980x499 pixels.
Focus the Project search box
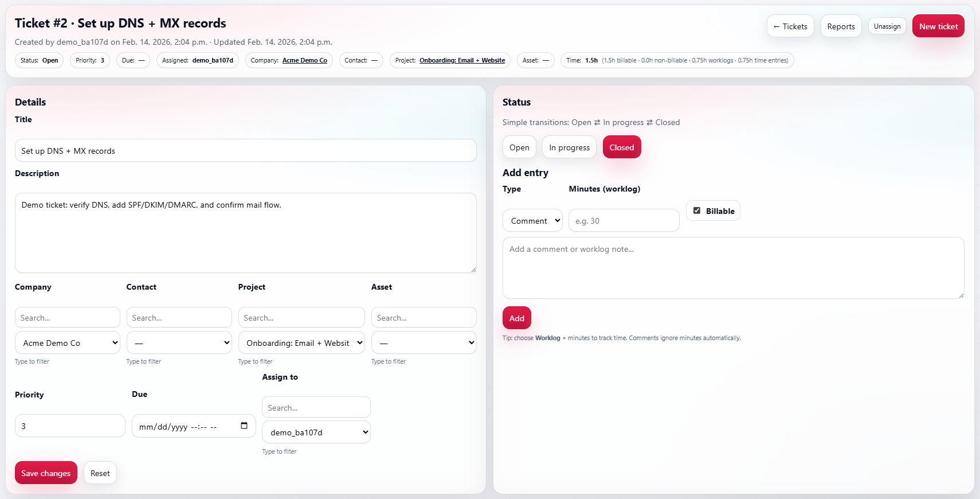[x=301, y=318]
